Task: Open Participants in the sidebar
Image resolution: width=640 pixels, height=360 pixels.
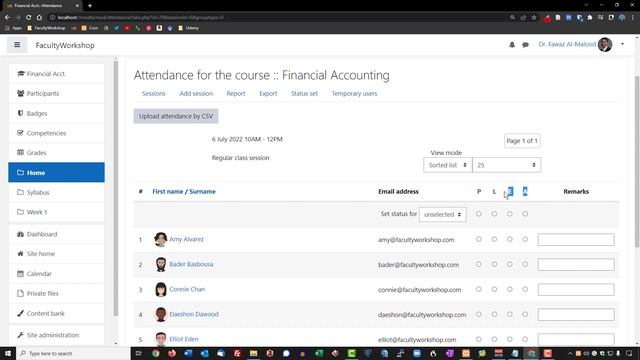Action: 56,93
